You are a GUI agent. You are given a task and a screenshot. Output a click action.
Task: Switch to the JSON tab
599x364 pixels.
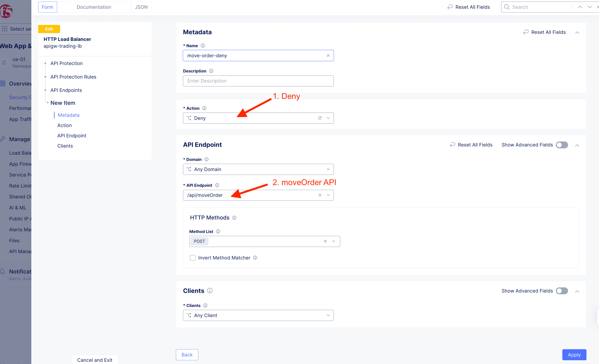pyautogui.click(x=141, y=7)
